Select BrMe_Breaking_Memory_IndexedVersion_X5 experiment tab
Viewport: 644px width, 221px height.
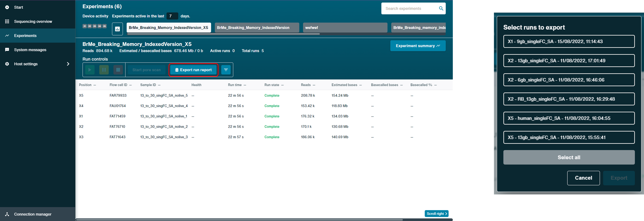[x=169, y=28]
